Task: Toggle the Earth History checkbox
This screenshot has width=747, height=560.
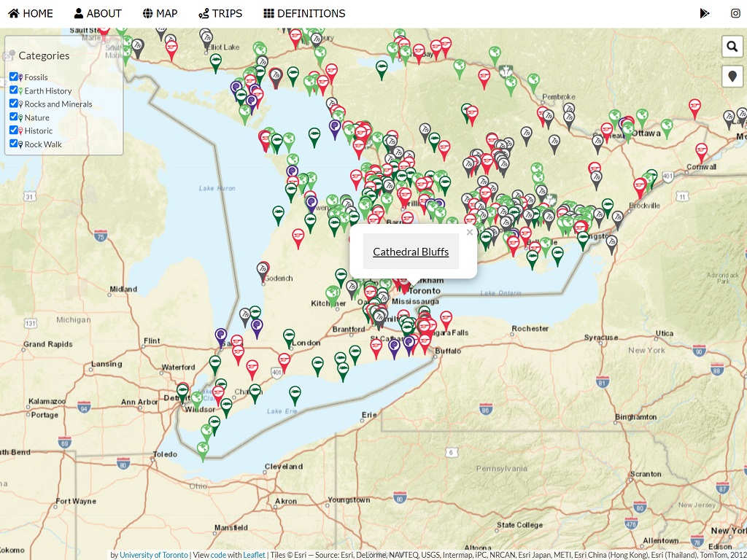Action: (14, 90)
